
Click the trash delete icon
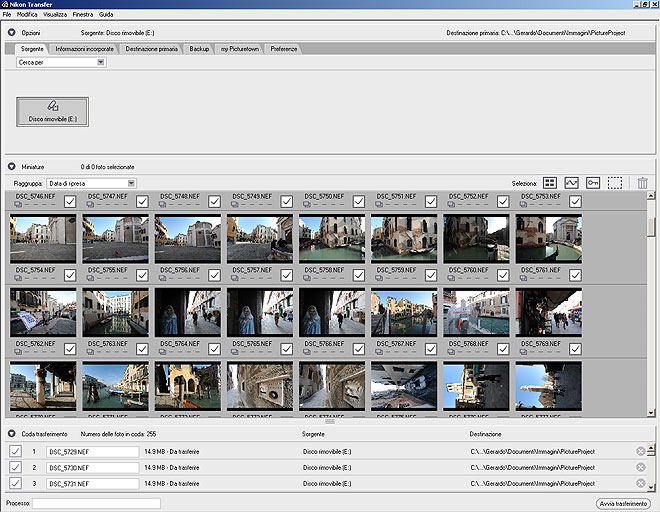[642, 183]
